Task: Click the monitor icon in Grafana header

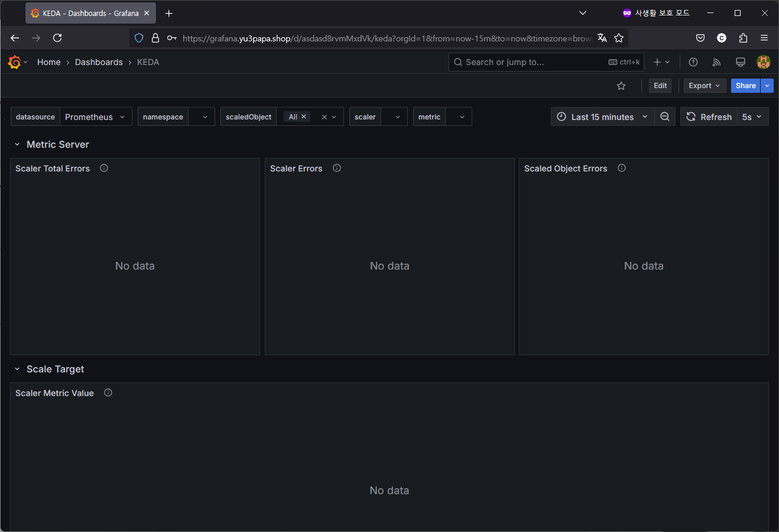Action: pyautogui.click(x=740, y=62)
